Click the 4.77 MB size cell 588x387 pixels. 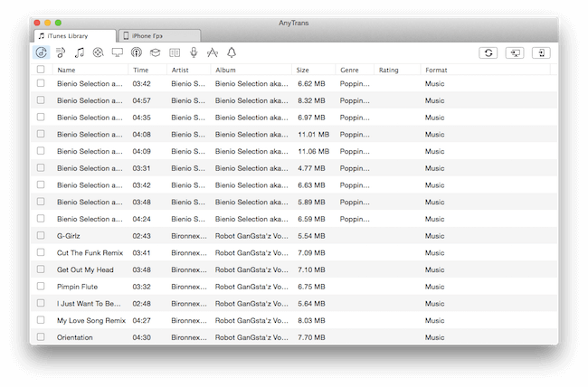click(311, 168)
